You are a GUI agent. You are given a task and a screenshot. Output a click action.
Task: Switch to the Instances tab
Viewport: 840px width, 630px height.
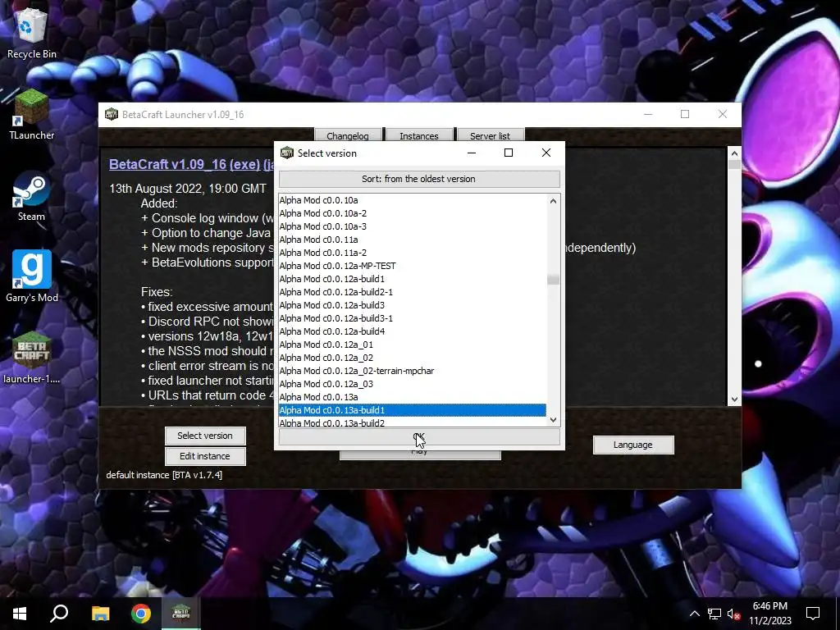click(x=419, y=135)
